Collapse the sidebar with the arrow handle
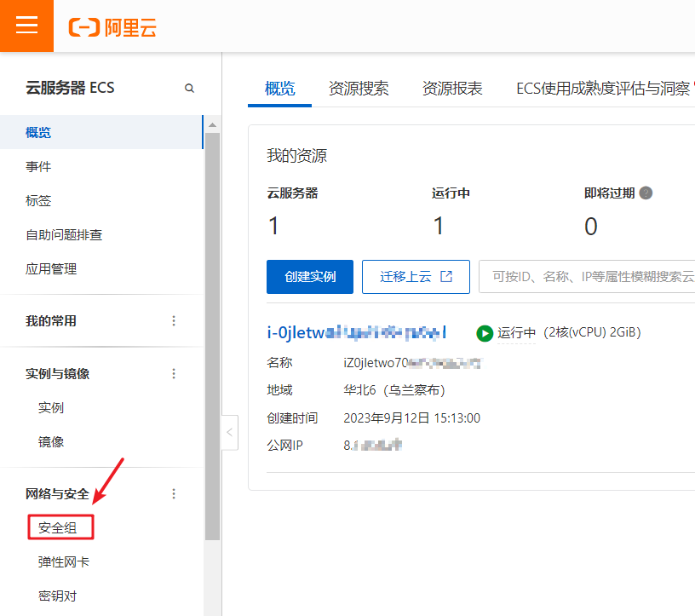The height and width of the screenshot is (616, 695). 230,433
